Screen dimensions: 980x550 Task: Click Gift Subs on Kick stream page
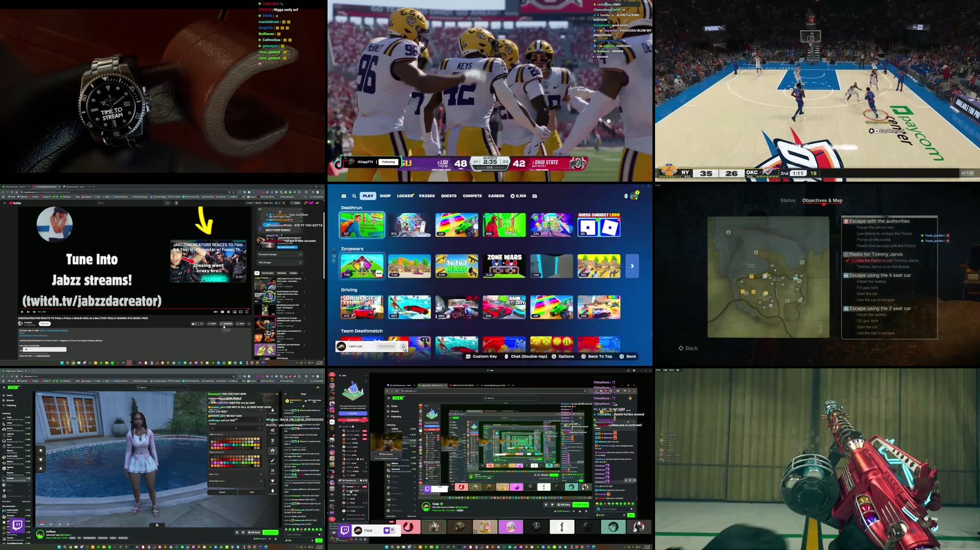(x=253, y=532)
